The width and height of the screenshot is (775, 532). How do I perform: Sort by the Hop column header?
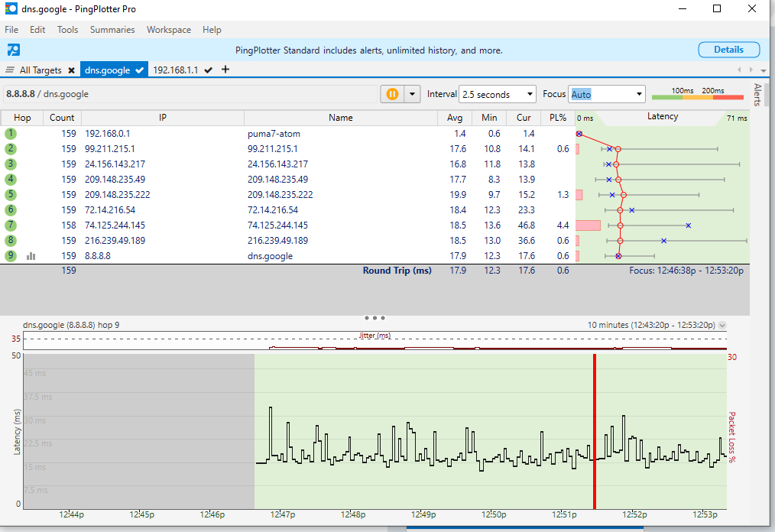22,118
